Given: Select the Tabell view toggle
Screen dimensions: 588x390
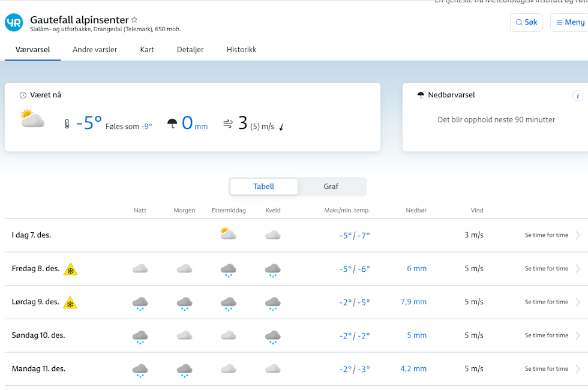Looking at the screenshot, I should 263,187.
